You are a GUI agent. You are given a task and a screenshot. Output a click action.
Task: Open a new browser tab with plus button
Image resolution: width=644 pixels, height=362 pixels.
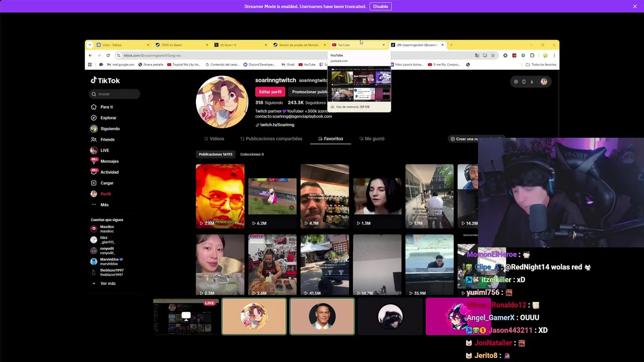[451, 45]
